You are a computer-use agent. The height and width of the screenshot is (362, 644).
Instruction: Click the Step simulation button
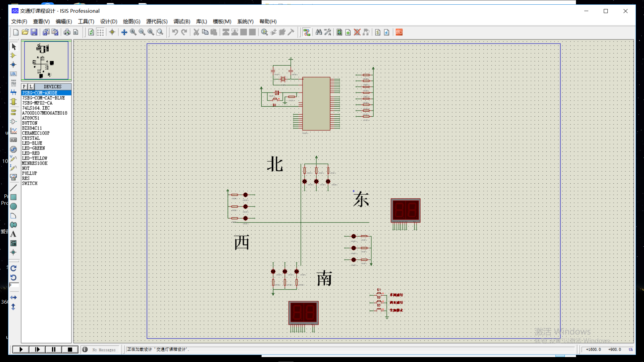coord(37,349)
